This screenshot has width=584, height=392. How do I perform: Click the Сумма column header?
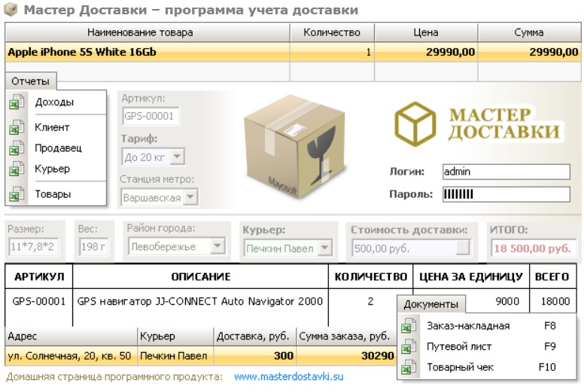click(529, 32)
